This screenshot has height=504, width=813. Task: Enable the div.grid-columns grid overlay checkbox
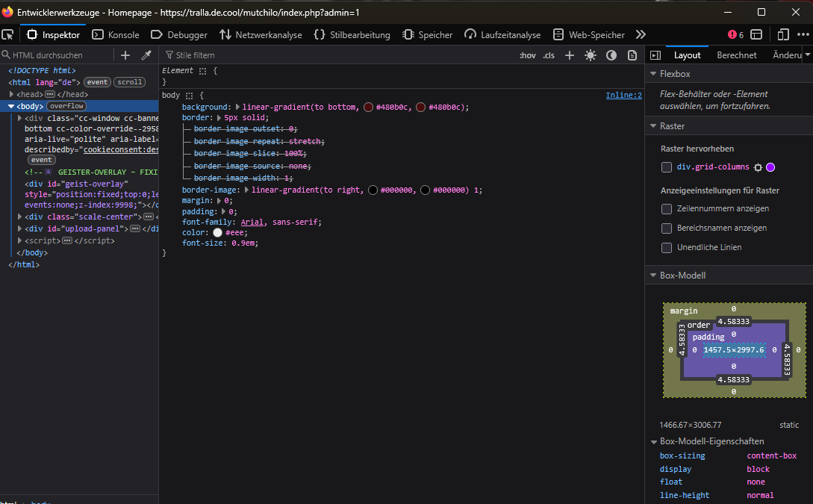point(667,167)
